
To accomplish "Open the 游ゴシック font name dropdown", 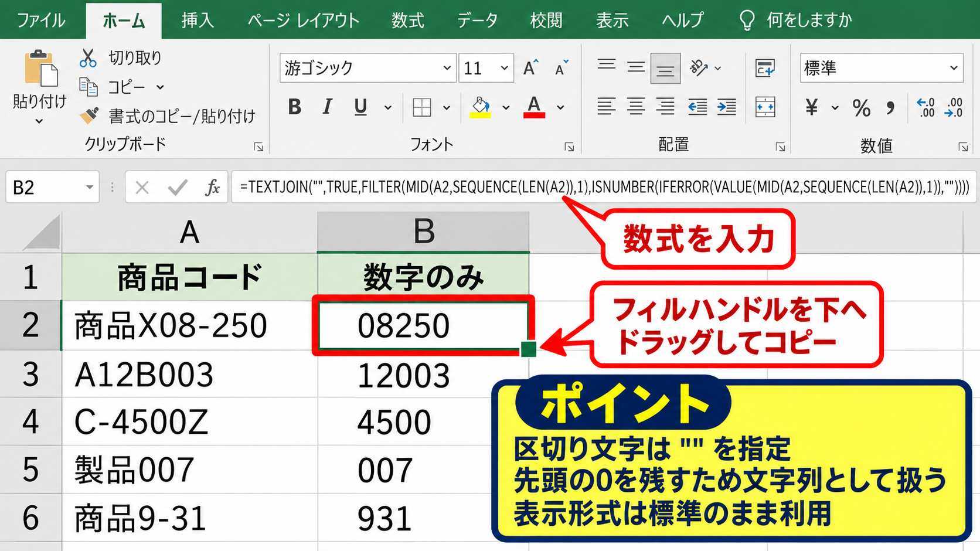I will pos(447,68).
